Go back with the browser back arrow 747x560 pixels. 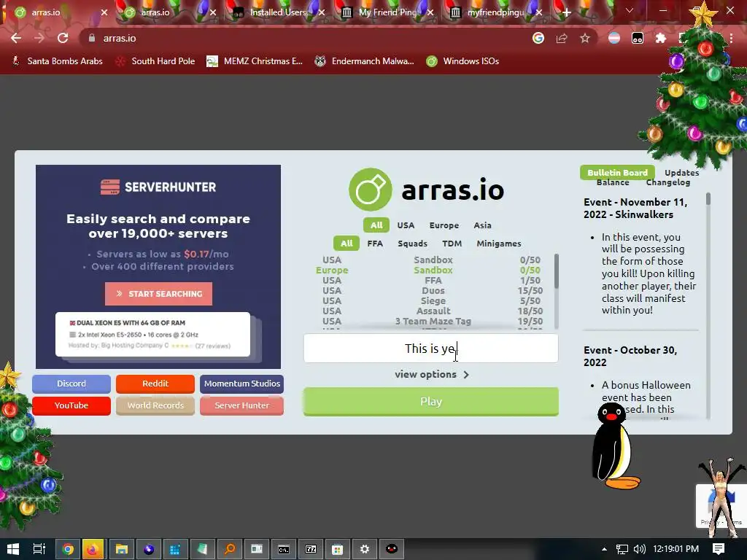16,38
